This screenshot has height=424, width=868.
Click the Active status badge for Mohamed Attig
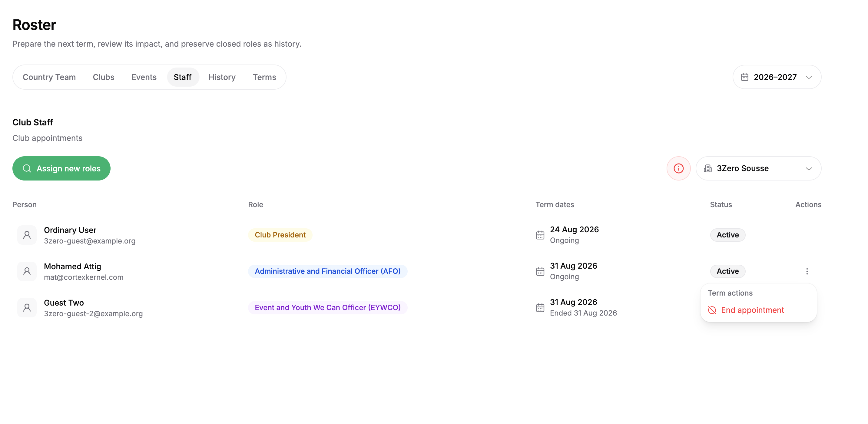coord(727,271)
